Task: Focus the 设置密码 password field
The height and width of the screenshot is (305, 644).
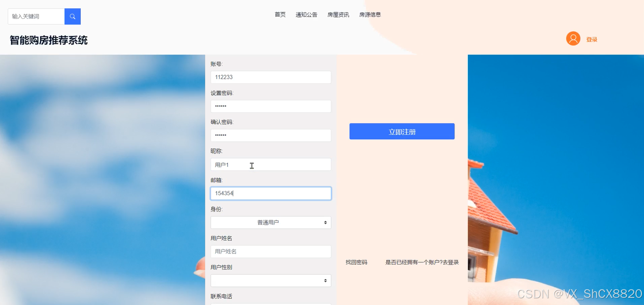Action: [271, 106]
